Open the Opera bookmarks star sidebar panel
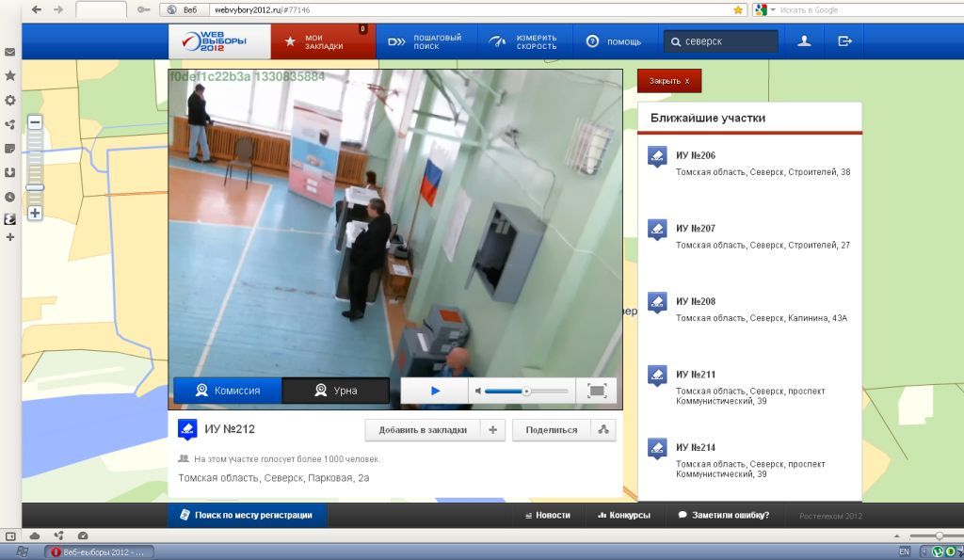Viewport: 964px width, 560px height. coord(9,75)
